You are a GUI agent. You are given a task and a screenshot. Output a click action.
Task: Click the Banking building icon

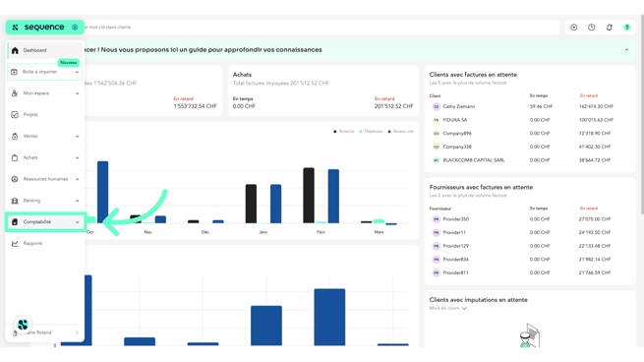coord(15,201)
